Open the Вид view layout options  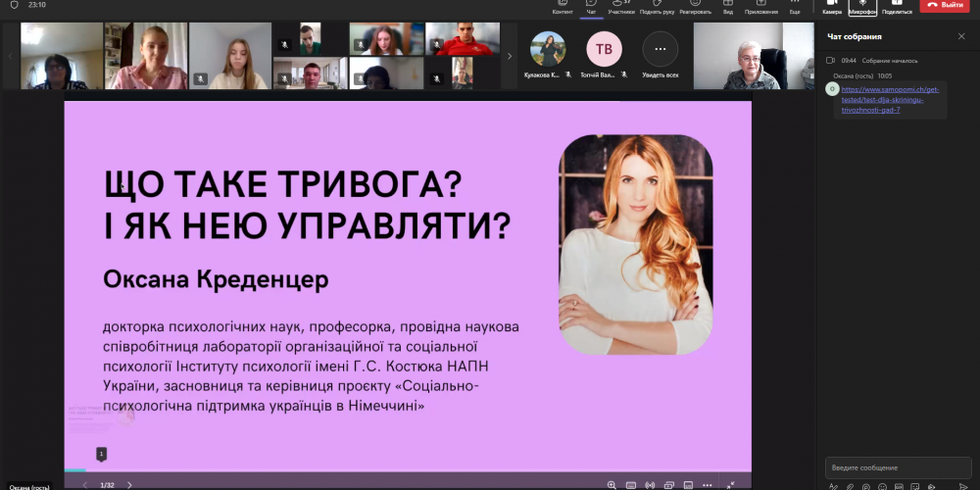pyautogui.click(x=728, y=5)
